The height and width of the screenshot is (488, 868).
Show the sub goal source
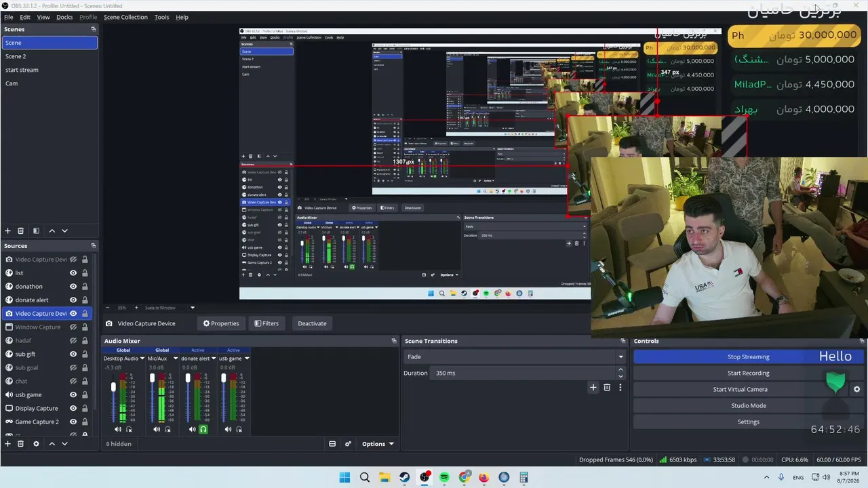pyautogui.click(x=73, y=368)
